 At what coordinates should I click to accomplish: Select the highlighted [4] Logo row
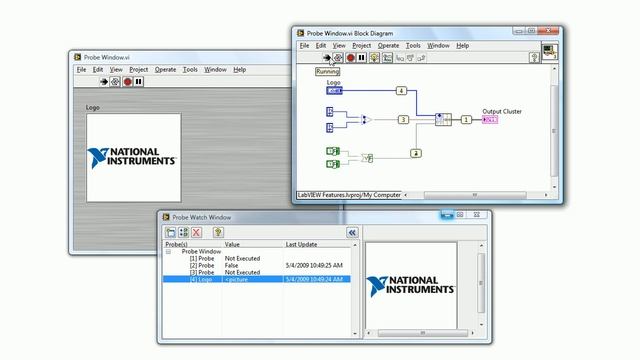(256, 279)
